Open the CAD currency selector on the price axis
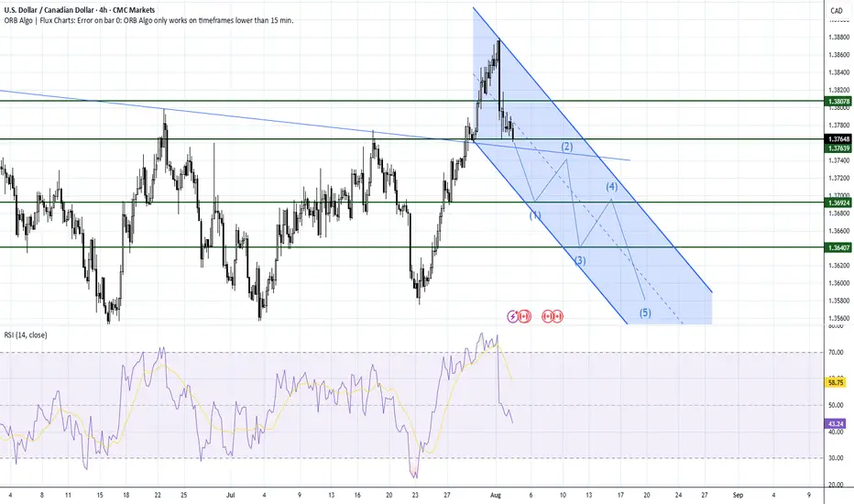The image size is (854, 504). click(836, 10)
